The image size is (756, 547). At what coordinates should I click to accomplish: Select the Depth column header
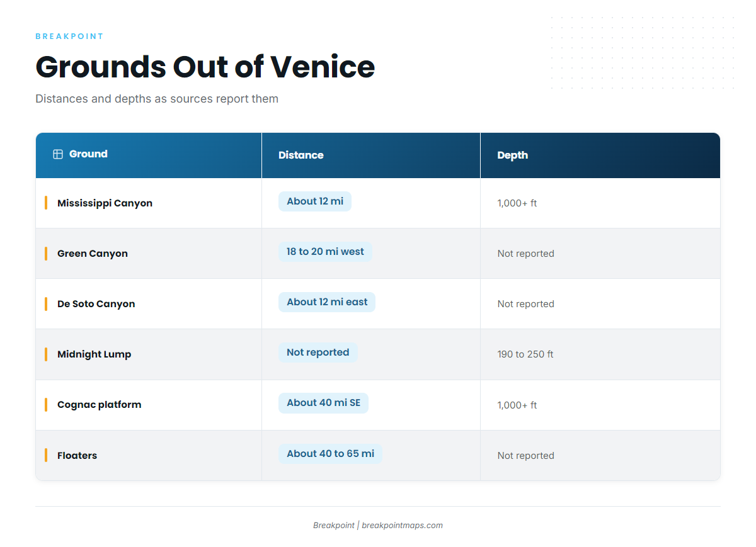[600, 155]
